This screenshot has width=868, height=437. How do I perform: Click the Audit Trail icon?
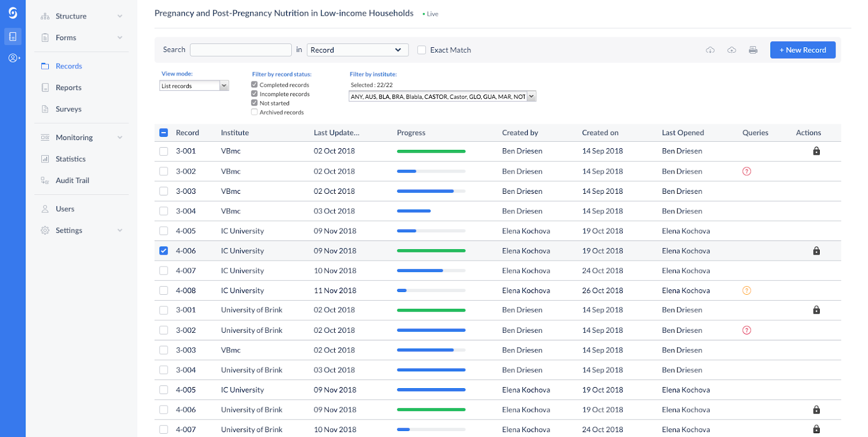pyautogui.click(x=45, y=180)
